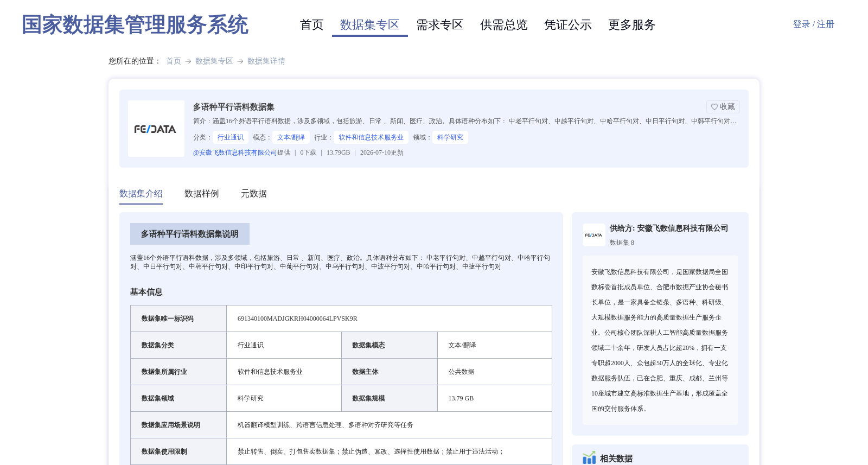Go to 数据集专区 in the breadcrumb
Viewport: 868px width, 465px height.
(x=214, y=61)
